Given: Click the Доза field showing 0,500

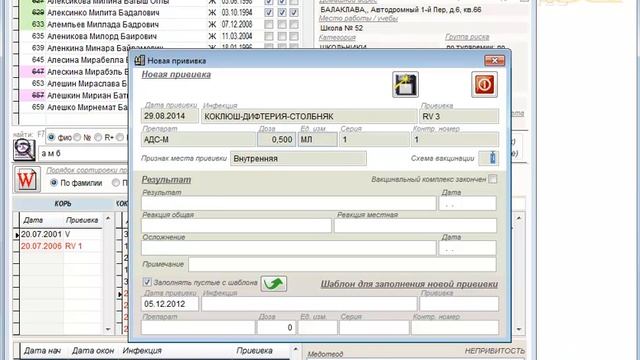Looking at the screenshot, I should pos(276,140).
